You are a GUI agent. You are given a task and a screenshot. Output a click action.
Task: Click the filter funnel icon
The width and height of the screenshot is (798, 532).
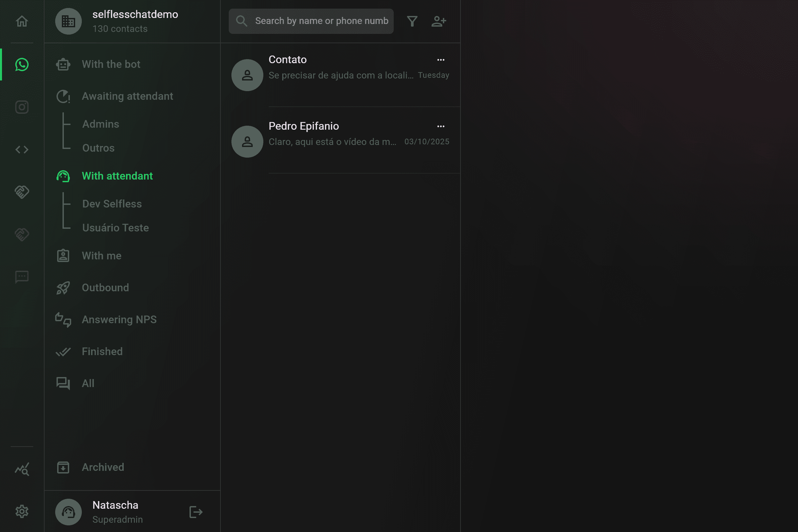[412, 21]
